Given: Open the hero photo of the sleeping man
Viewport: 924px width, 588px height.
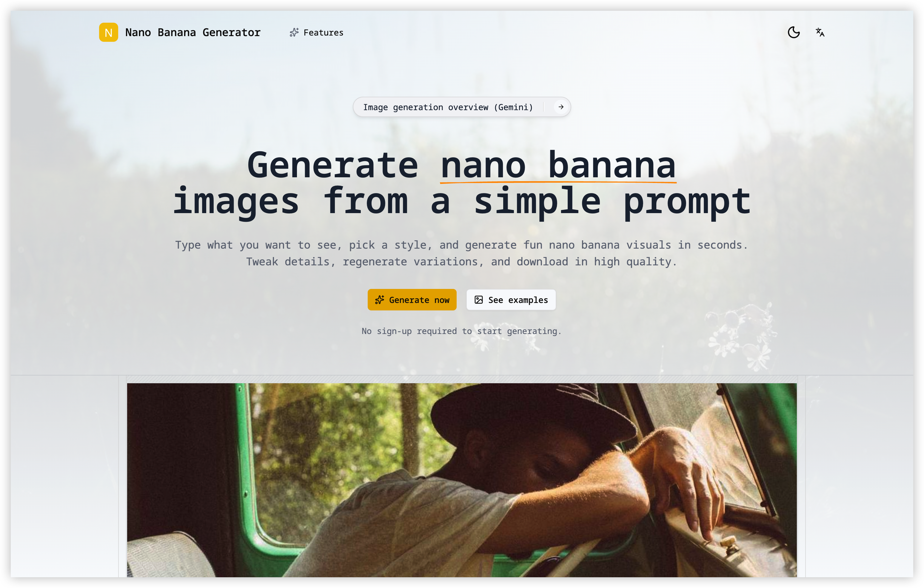Looking at the screenshot, I should click(462, 480).
